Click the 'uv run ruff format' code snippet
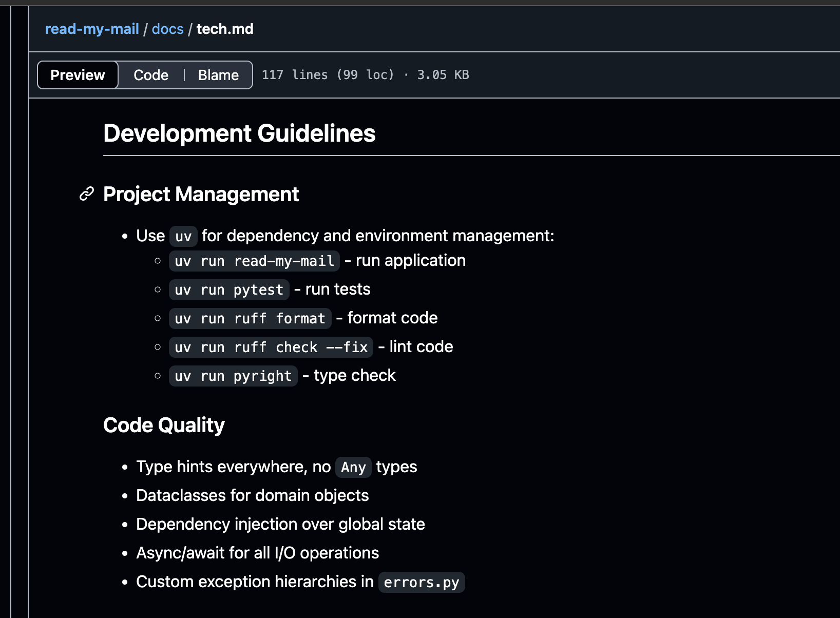The height and width of the screenshot is (618, 840). 250,318
